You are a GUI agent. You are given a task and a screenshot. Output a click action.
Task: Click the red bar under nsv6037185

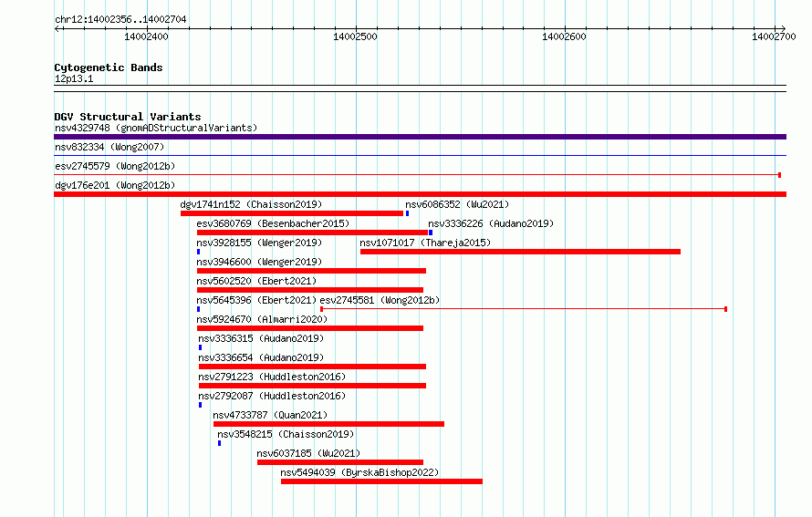[x=340, y=462]
